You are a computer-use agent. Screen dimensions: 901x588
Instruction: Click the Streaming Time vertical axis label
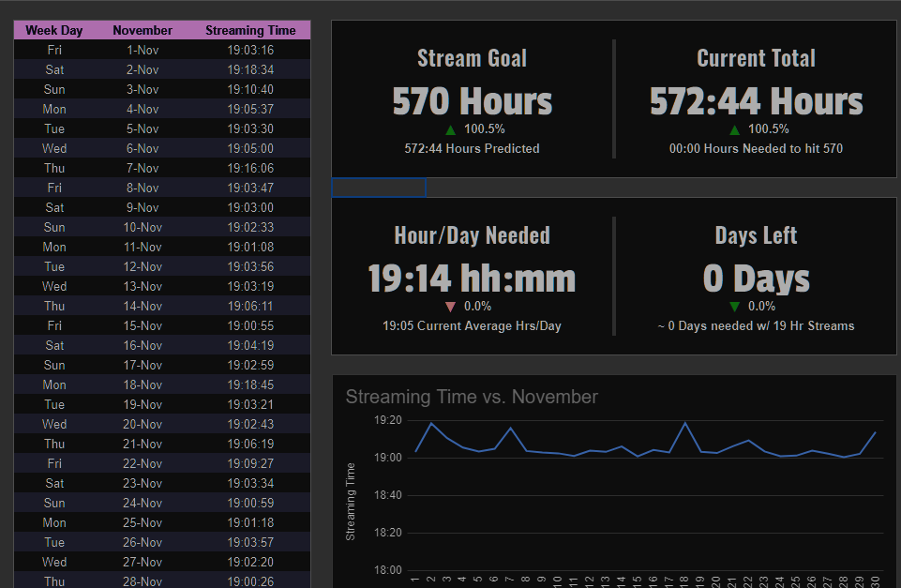pos(351,501)
